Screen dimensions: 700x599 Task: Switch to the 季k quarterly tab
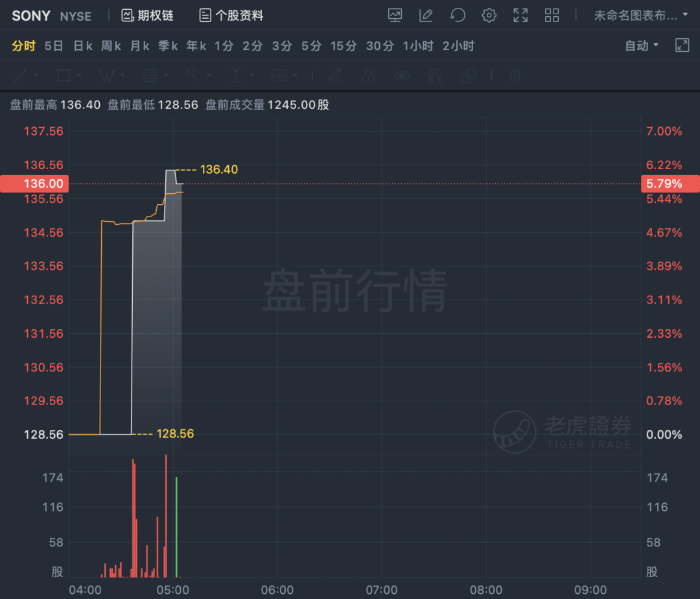pos(168,45)
